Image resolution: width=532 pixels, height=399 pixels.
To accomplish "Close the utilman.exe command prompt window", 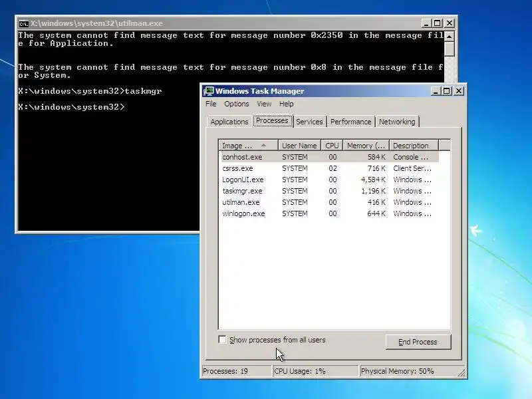I will [450, 23].
